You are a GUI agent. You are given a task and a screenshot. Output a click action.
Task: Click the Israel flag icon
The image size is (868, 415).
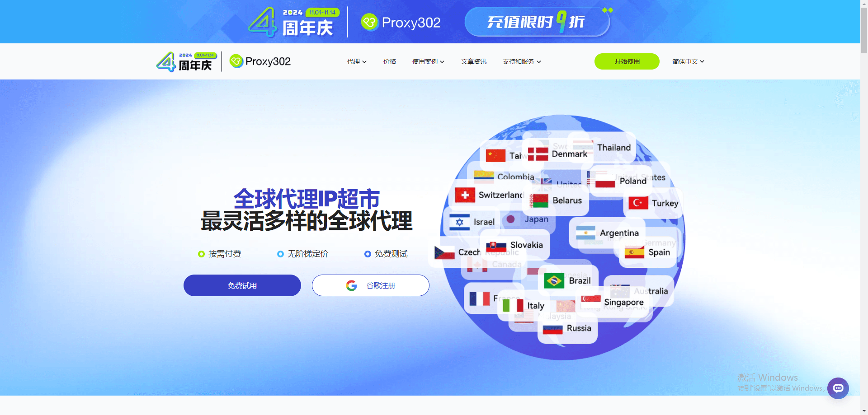pos(459,222)
